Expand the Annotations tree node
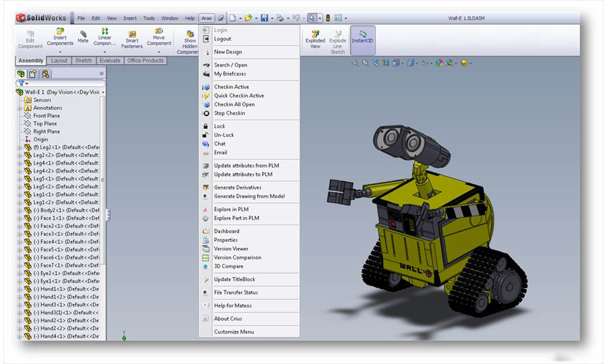This screenshot has height=364, width=607. pos(20,108)
